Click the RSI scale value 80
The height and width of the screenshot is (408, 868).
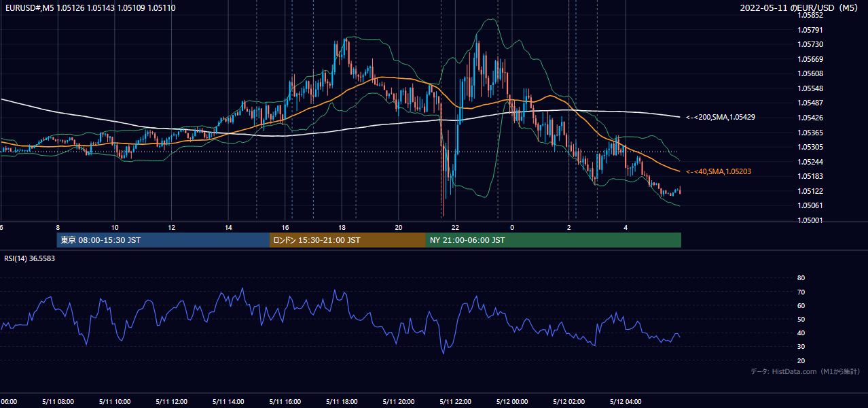801,278
